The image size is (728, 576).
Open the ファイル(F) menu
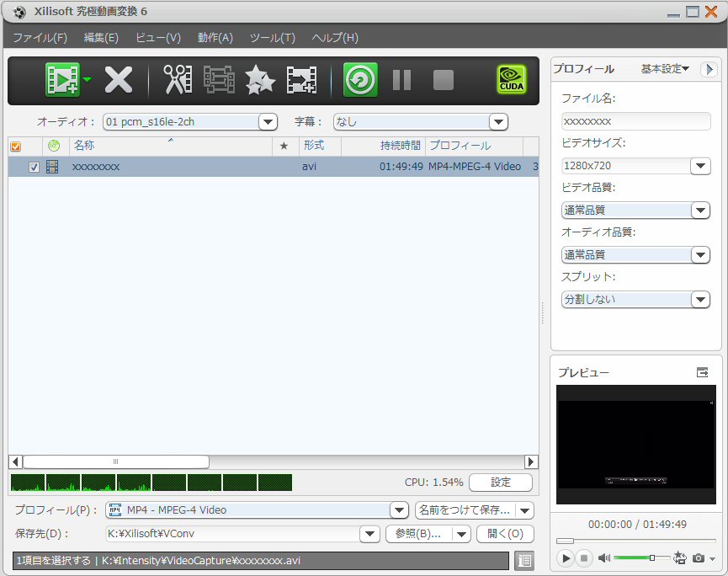tap(40, 38)
